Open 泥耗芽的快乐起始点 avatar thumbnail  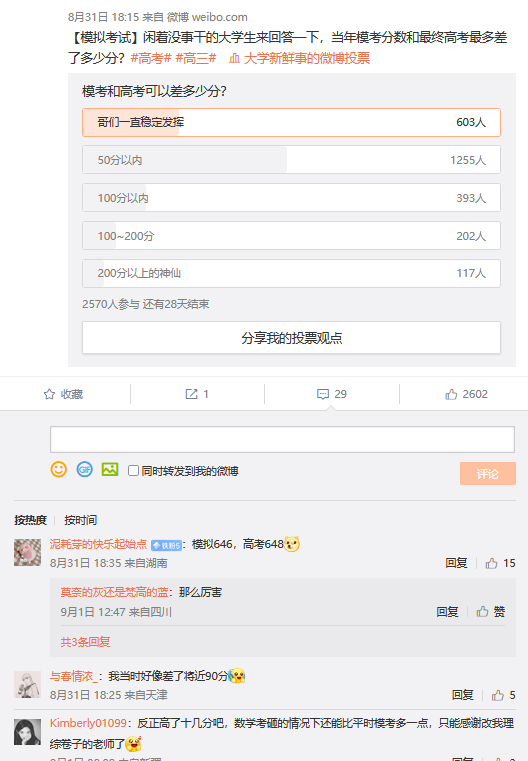[28, 552]
